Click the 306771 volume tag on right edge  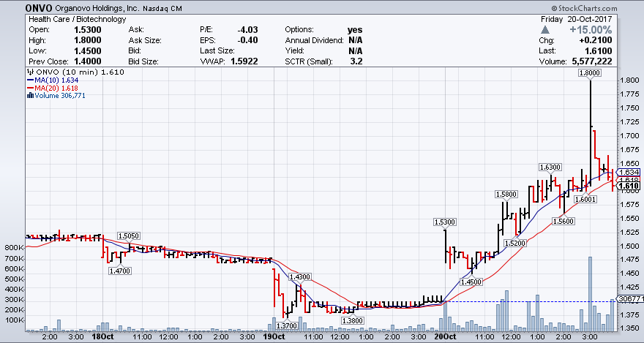[x=631, y=299]
